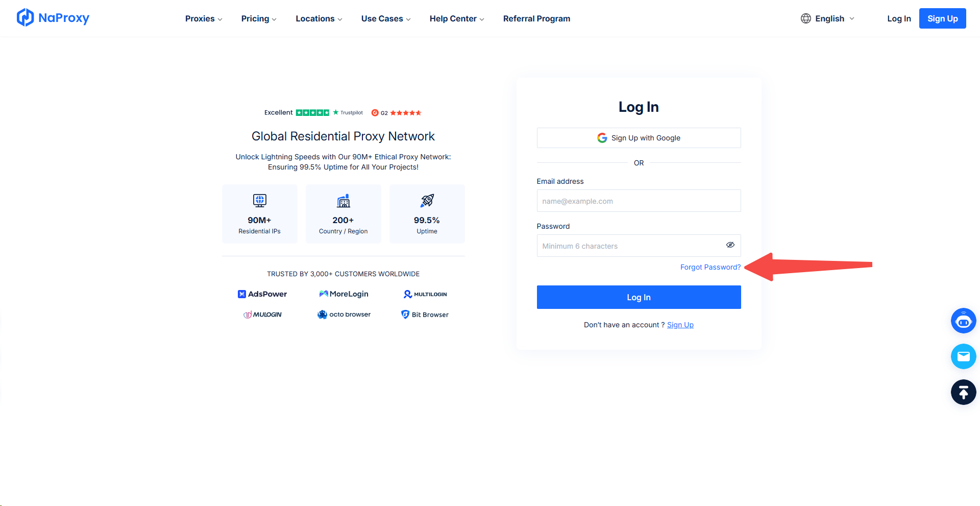Click the Google G logo icon
Viewport: 980px width, 506px height.
coord(602,138)
